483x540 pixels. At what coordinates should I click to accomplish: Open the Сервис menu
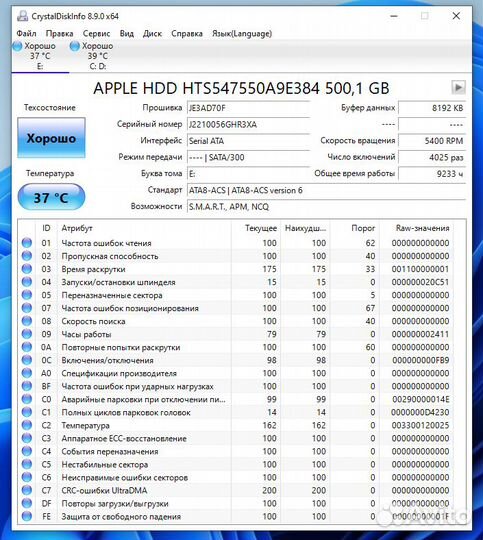point(96,33)
